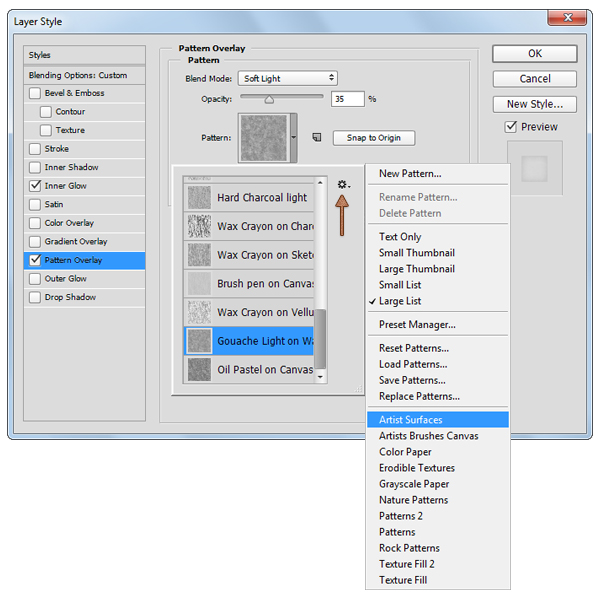Turn on the Drop Shadow checkbox
The height and width of the screenshot is (600, 600).
[x=35, y=297]
